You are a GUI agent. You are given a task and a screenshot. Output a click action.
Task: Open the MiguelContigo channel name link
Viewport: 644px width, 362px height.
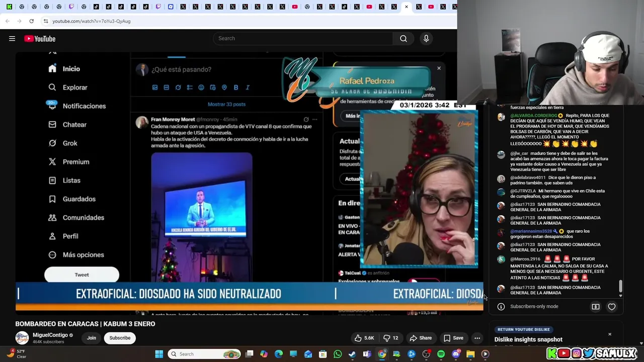coord(50,335)
